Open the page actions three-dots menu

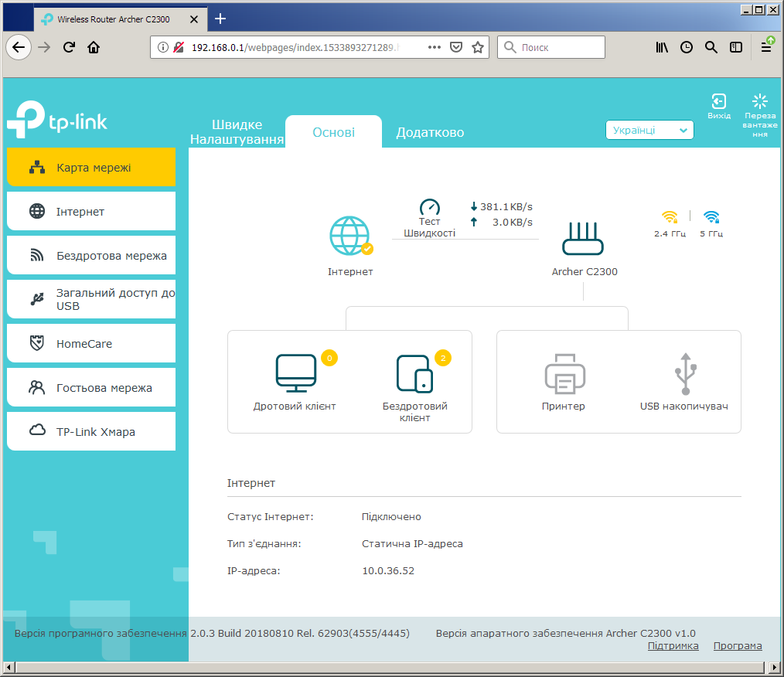[x=435, y=47]
